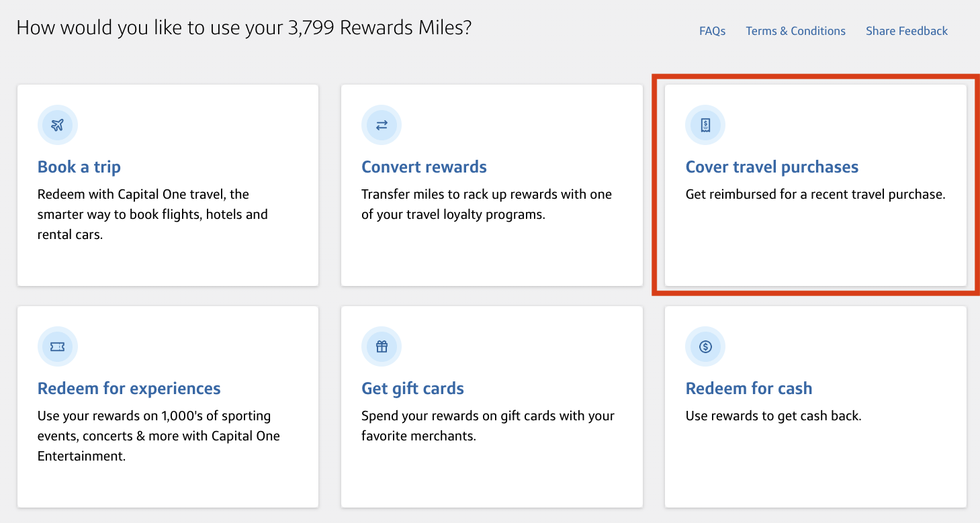Click 'Get reimbursed for a recent travel purchase' text
980x523 pixels.
point(815,195)
